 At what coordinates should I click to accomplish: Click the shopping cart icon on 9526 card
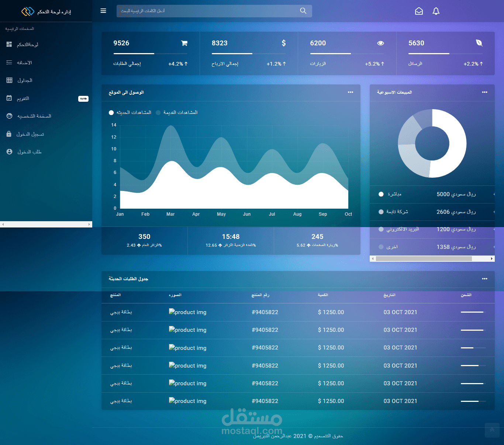(184, 43)
